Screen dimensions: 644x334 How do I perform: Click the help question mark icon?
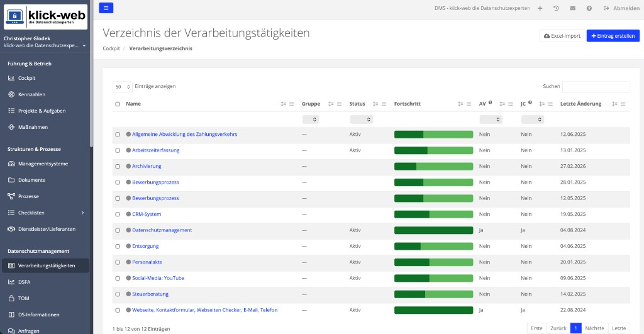tap(589, 8)
